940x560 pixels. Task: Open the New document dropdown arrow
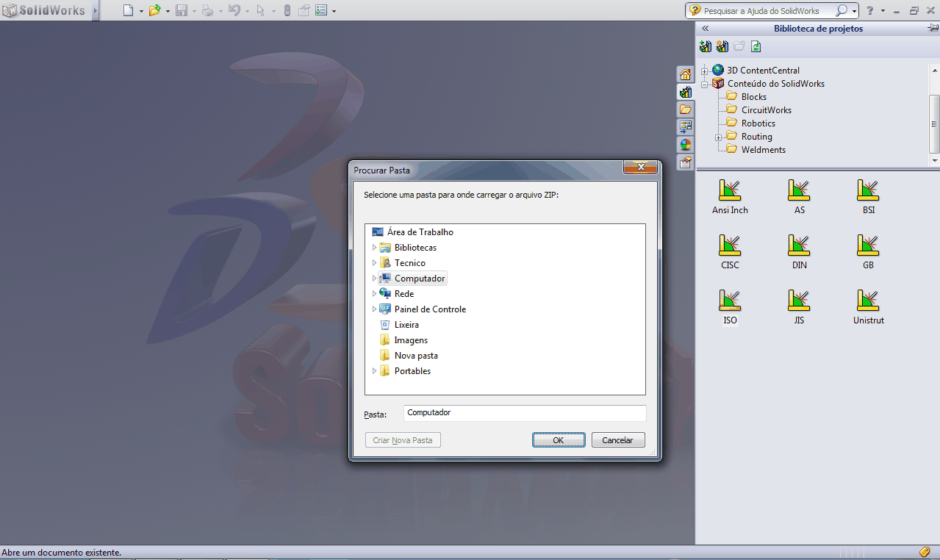point(141,11)
